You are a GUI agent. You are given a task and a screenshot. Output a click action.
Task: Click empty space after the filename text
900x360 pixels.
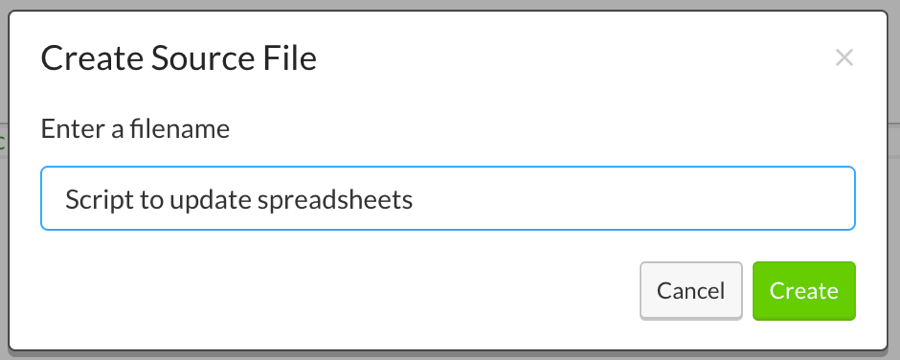(x=631, y=199)
